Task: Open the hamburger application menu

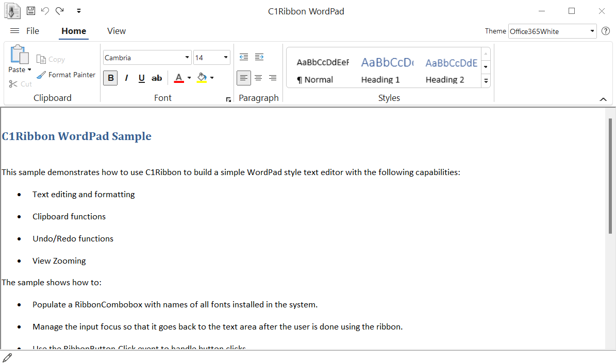Action: pos(14,31)
